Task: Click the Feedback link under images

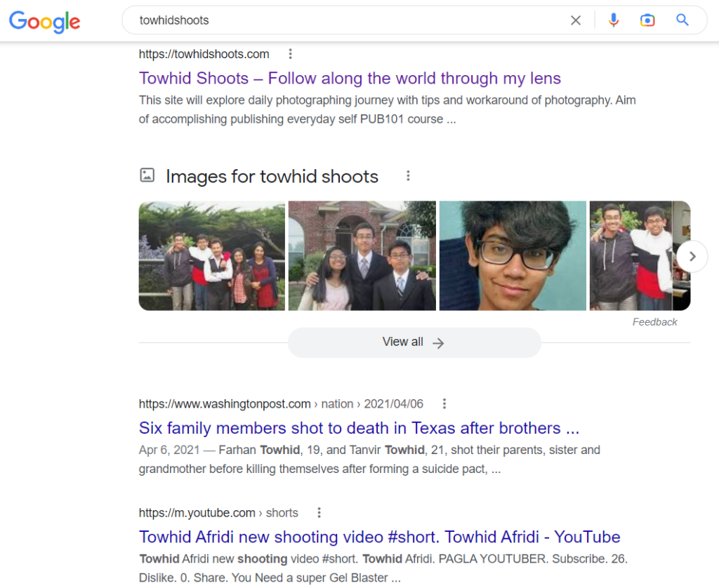Action: (655, 322)
